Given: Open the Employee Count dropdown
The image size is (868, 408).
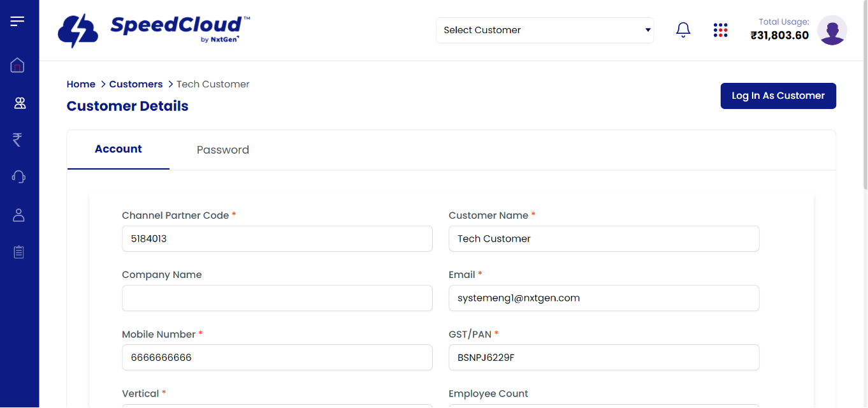Looking at the screenshot, I should coord(604,406).
